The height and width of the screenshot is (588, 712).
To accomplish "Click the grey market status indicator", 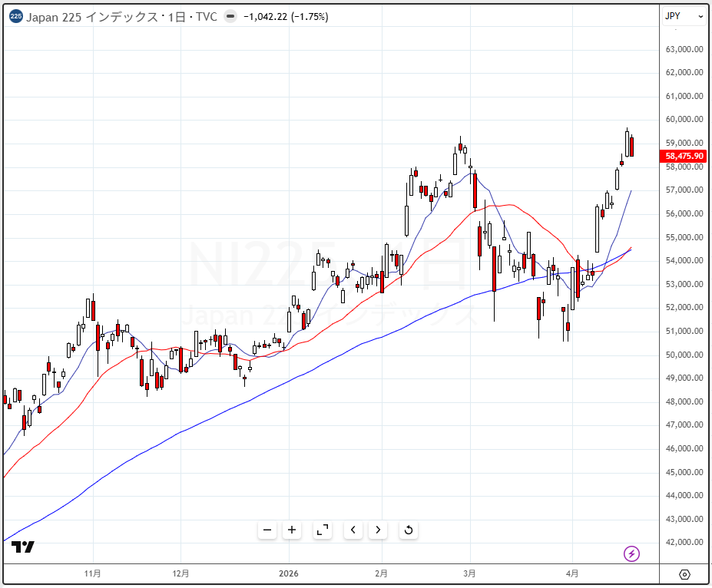I will (x=230, y=17).
